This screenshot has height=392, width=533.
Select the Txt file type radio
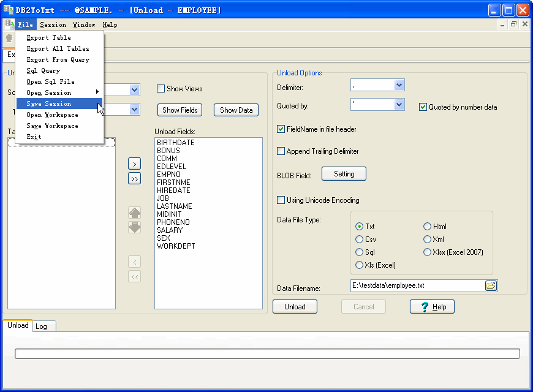[x=359, y=227]
